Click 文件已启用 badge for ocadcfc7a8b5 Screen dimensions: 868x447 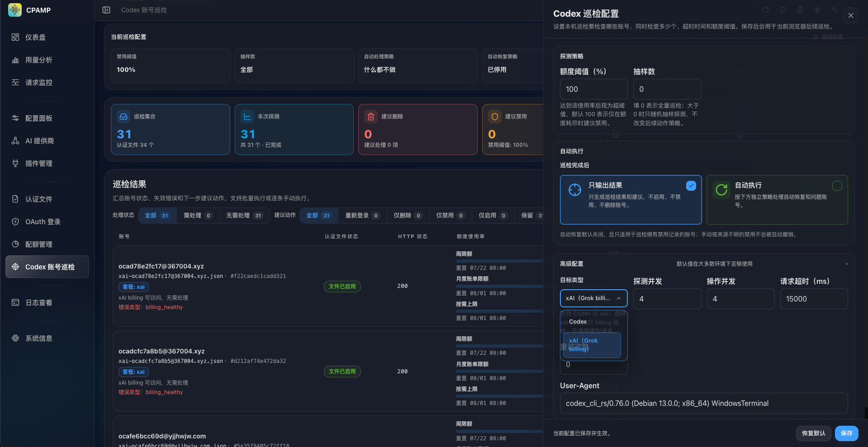point(342,371)
